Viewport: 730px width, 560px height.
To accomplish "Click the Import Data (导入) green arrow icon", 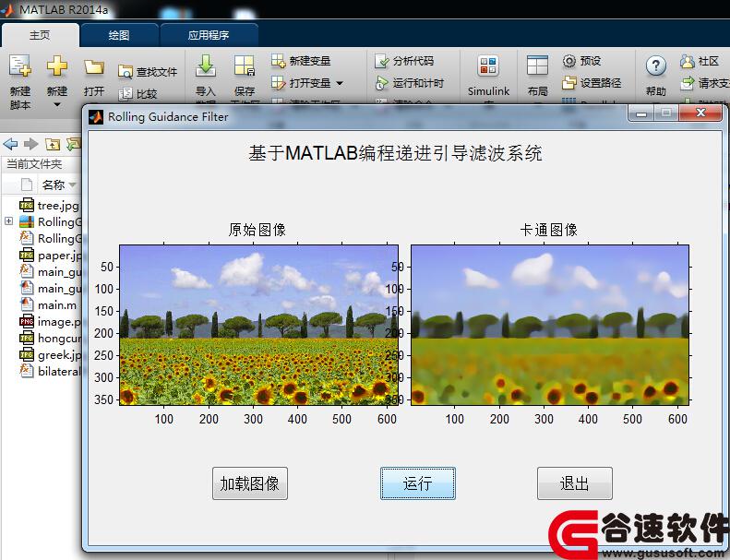I will [x=205, y=66].
